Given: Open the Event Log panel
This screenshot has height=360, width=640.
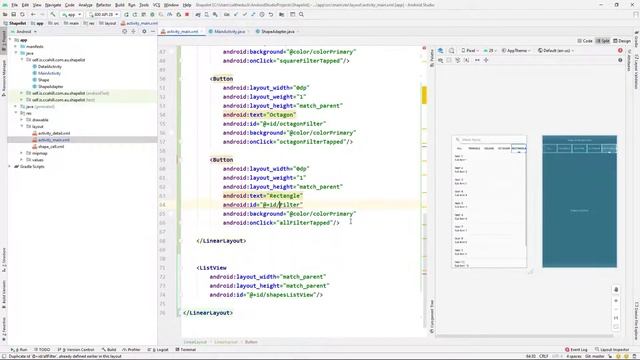Looking at the screenshot, I should pyautogui.click(x=576, y=350).
